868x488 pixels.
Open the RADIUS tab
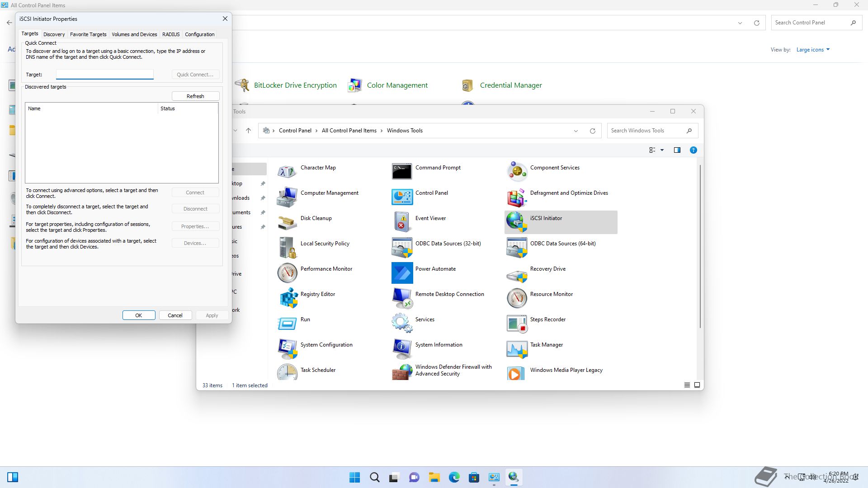coord(171,34)
